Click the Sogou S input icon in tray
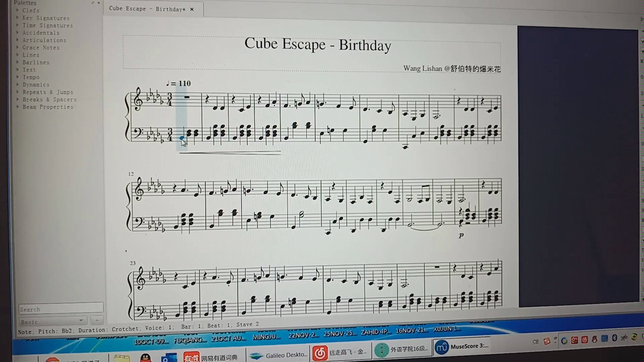 (547, 341)
